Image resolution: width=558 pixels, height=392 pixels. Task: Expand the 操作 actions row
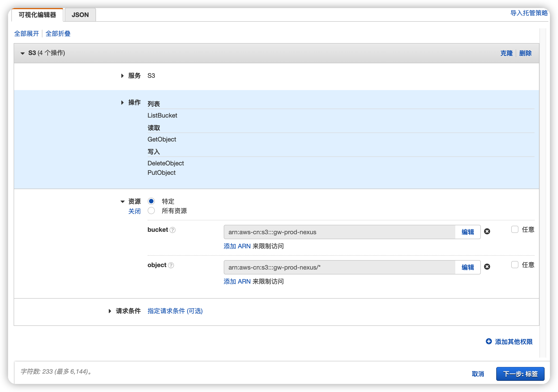[x=122, y=103]
